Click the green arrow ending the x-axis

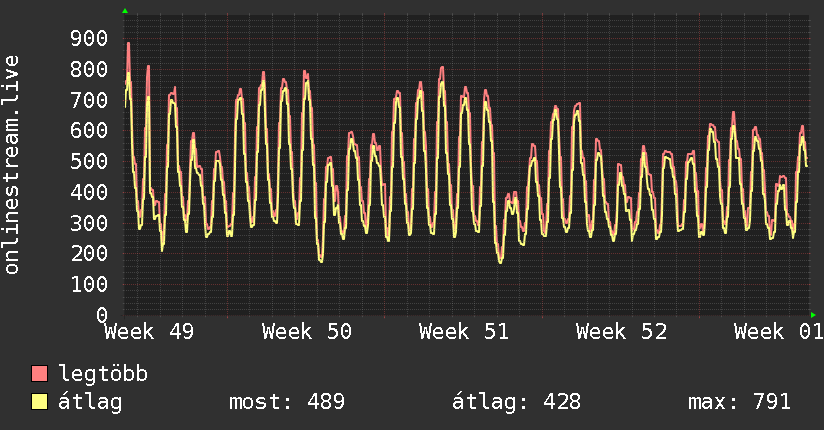tap(813, 315)
